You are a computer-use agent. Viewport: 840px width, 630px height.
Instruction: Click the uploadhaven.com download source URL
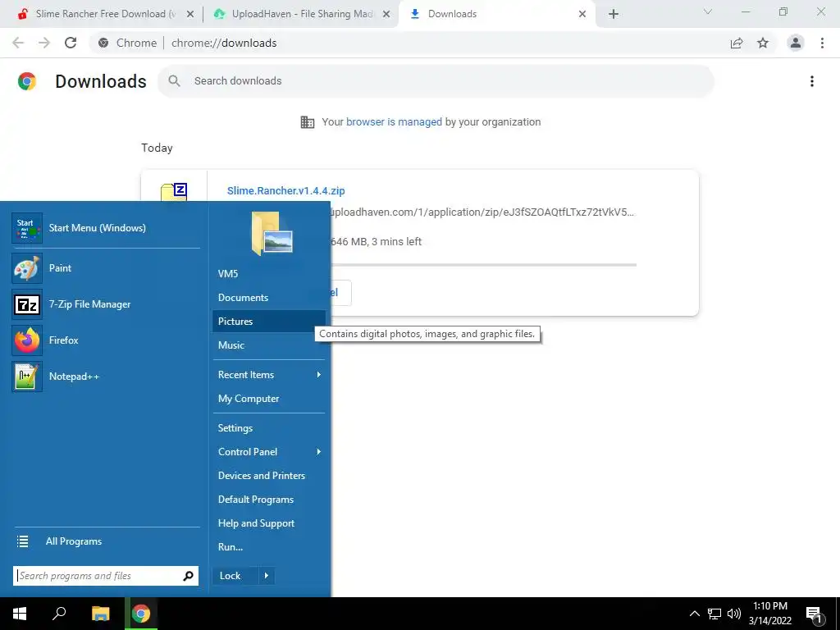click(x=481, y=212)
